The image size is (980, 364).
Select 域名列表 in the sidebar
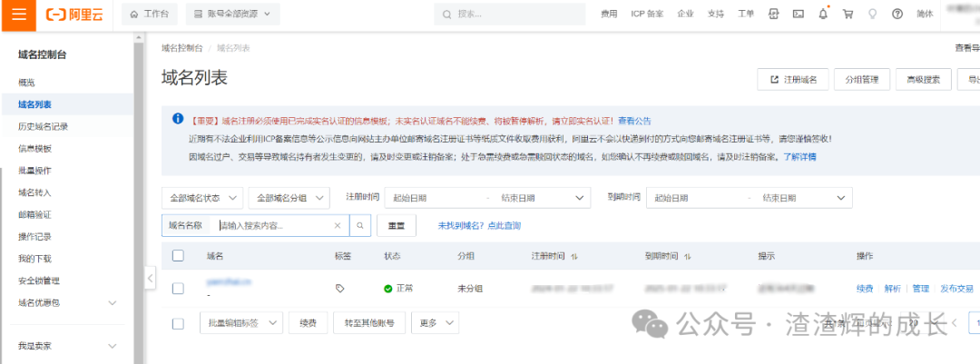tap(67, 104)
